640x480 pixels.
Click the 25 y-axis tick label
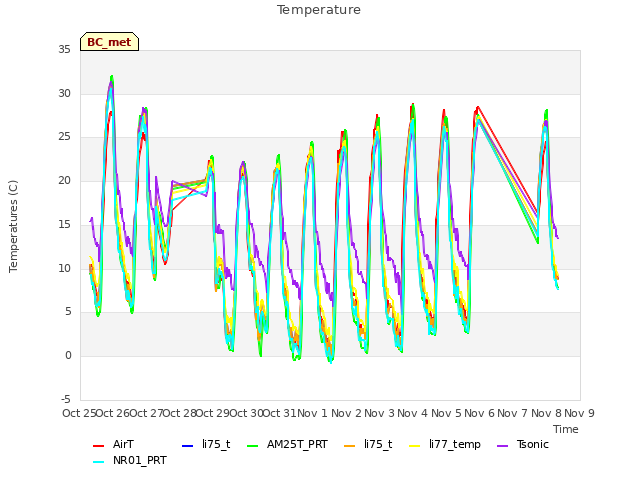pos(64,137)
